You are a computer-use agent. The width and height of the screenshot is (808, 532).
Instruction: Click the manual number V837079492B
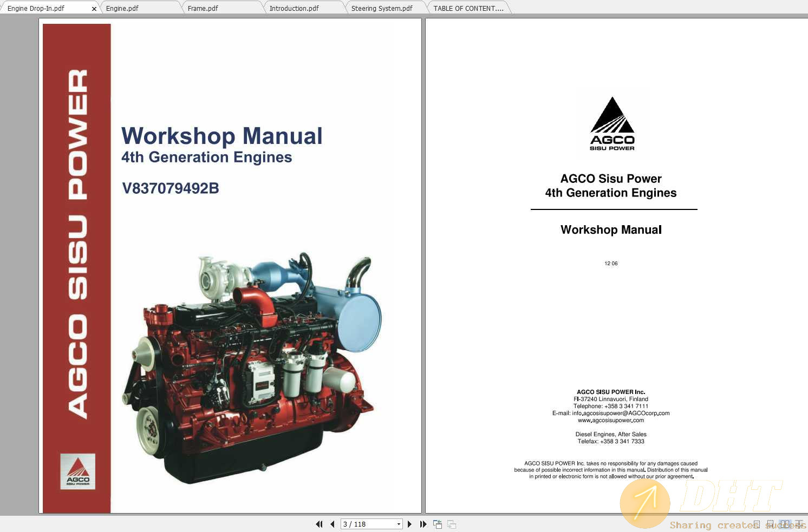click(171, 188)
